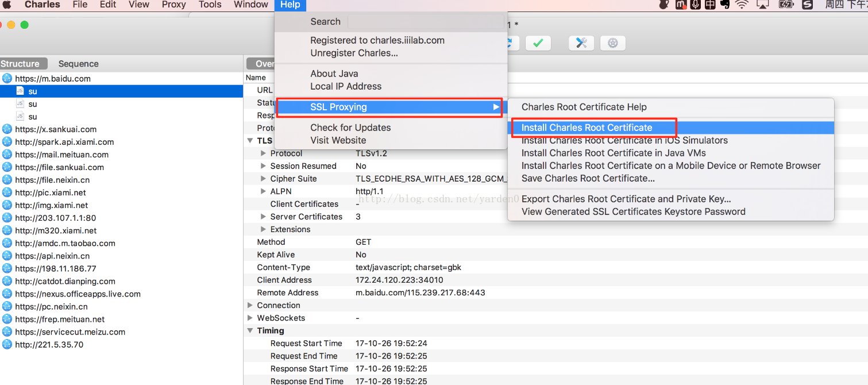
Task: Click globe icon beside http://spark.api.xiami.com
Action: [7, 141]
